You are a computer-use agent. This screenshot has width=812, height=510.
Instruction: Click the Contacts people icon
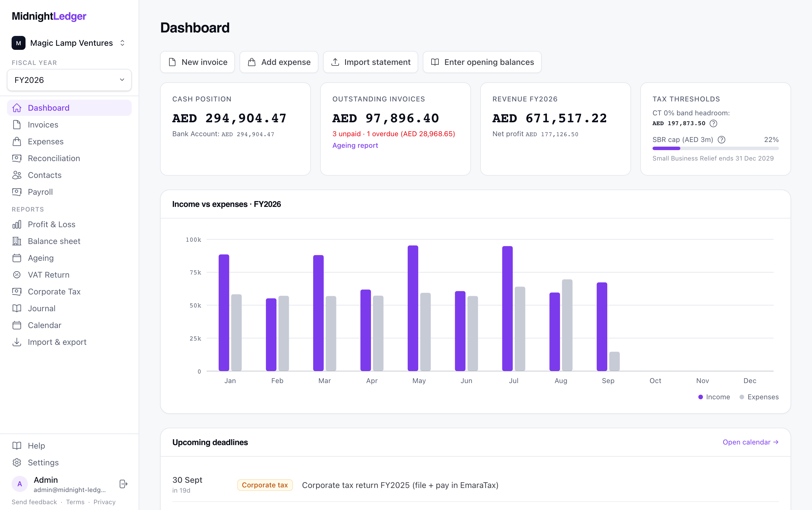[x=17, y=175]
